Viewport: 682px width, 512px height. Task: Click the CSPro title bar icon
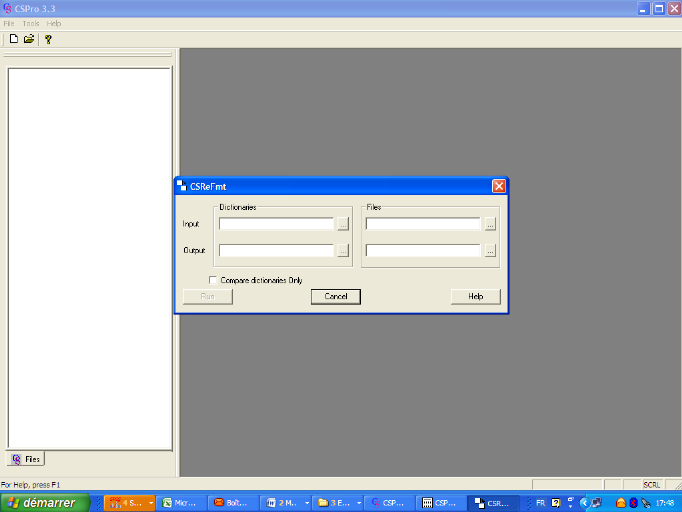(x=7, y=8)
